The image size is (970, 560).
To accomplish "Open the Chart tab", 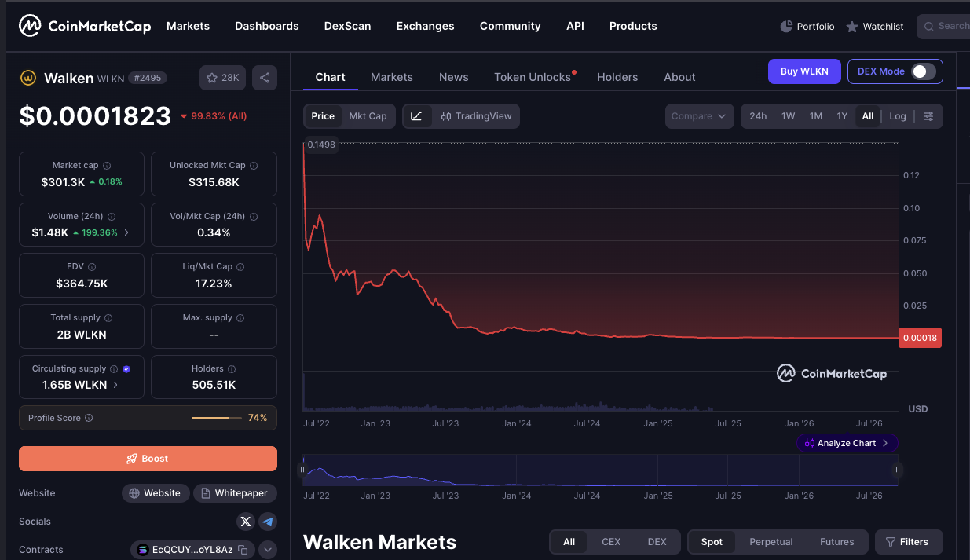I will pos(330,77).
